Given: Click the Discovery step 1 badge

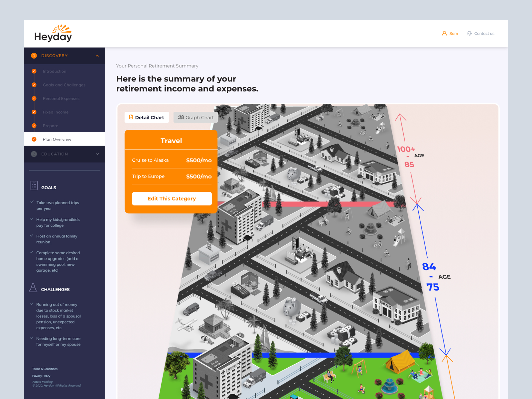Looking at the screenshot, I should click(34, 56).
